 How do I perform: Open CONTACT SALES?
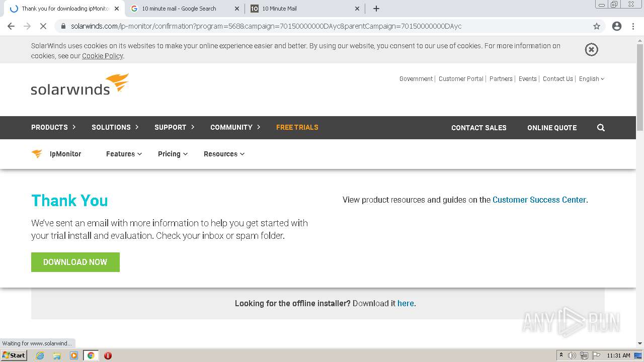click(x=479, y=128)
